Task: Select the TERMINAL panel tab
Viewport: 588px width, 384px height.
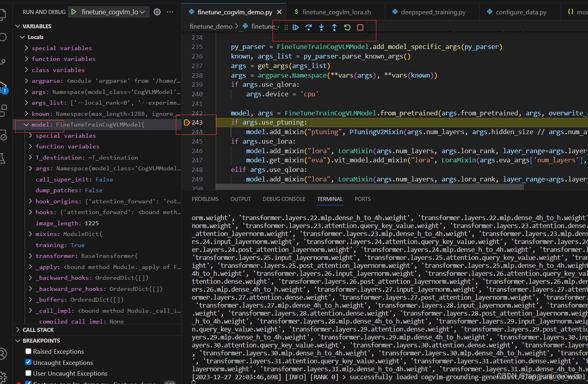Action: (x=330, y=199)
